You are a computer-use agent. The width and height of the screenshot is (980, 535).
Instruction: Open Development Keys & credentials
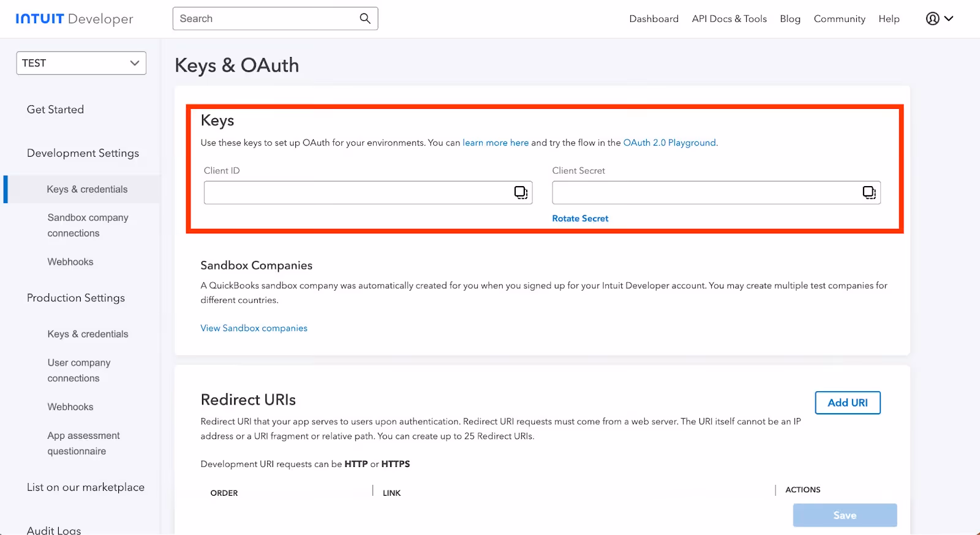click(87, 189)
